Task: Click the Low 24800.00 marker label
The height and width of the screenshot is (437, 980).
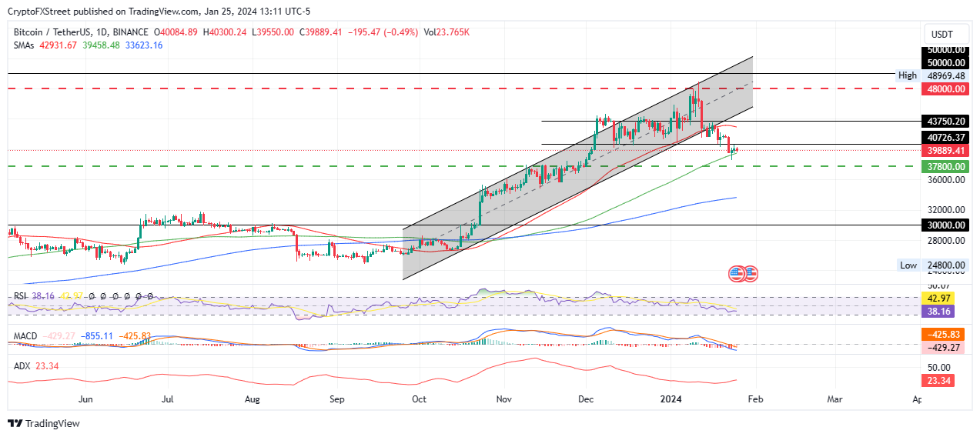Action: click(933, 265)
